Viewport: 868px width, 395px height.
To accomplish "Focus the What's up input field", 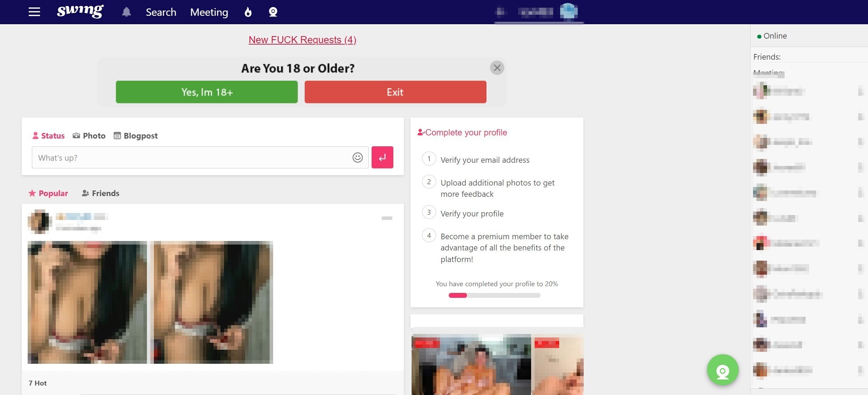I will (x=191, y=158).
